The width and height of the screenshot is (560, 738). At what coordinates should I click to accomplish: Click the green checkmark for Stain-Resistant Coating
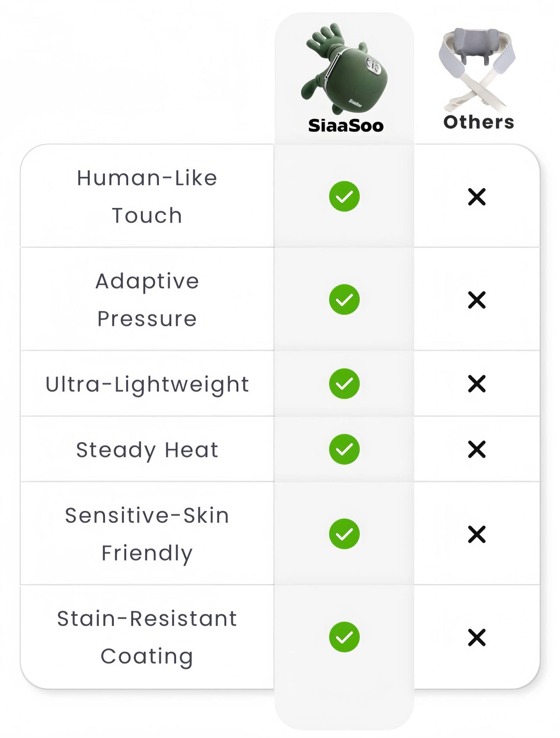(x=344, y=637)
